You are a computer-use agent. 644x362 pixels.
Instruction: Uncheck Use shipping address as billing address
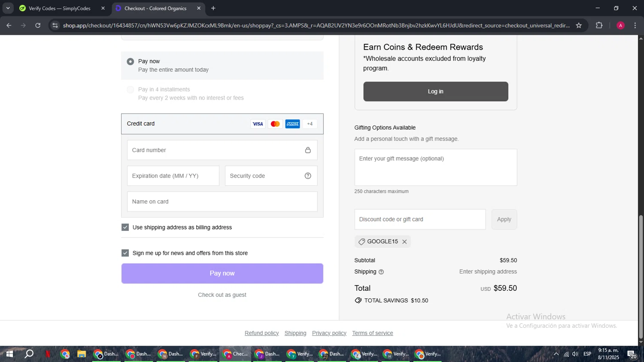point(125,227)
